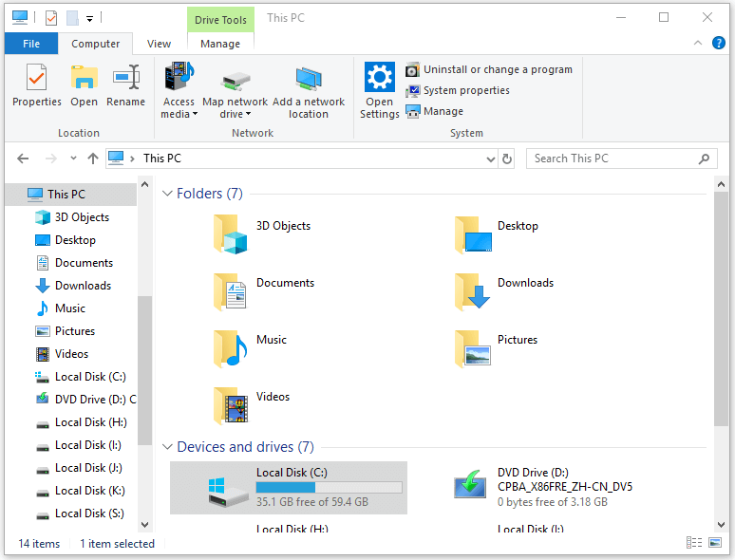Screen dimensions: 735x560
Task: Click the Map network drive icon
Action: (236, 80)
